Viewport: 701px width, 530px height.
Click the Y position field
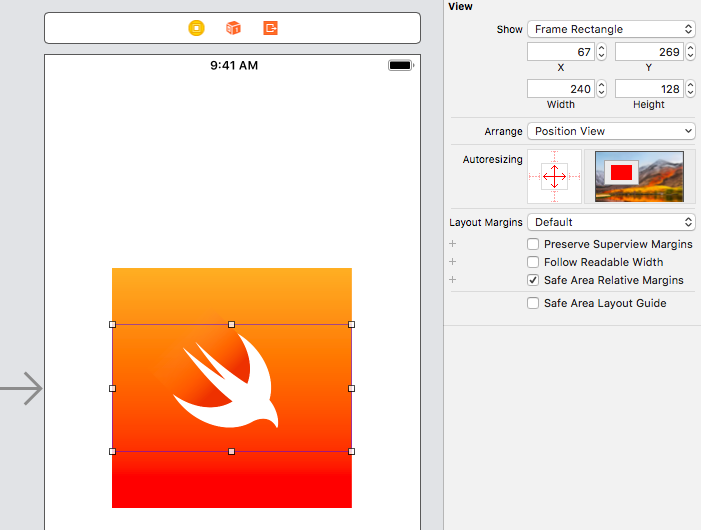point(649,52)
